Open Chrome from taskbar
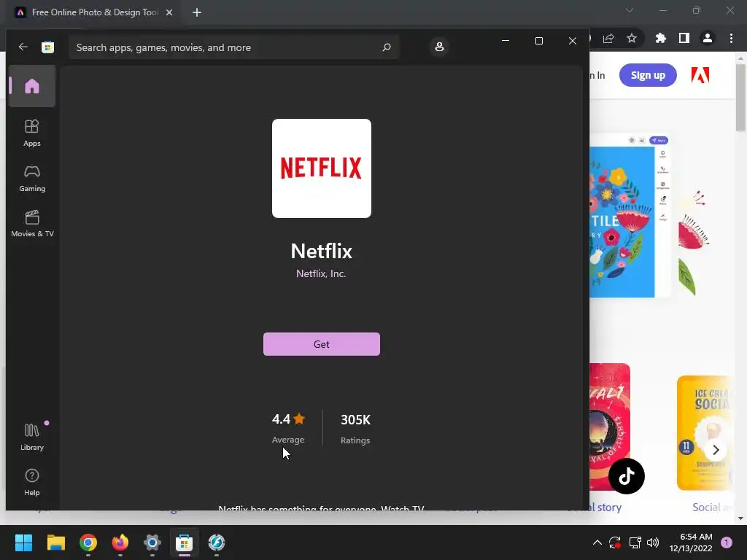This screenshot has width=747, height=560. click(88, 542)
